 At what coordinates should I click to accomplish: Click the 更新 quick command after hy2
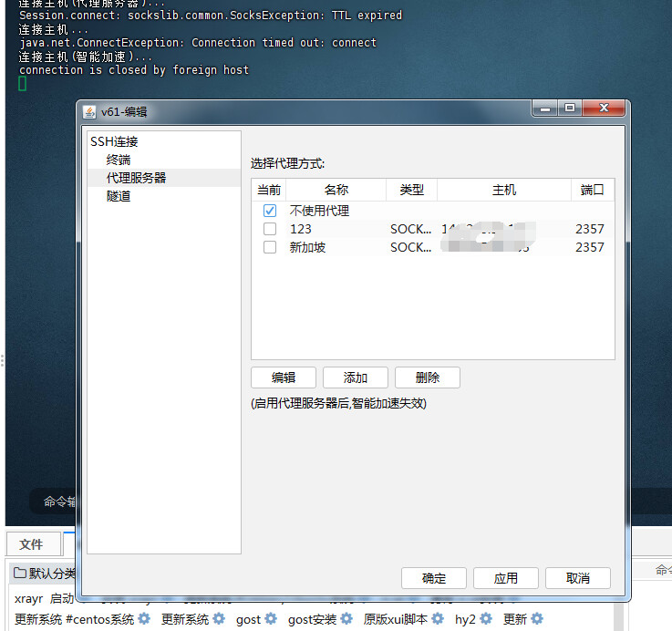tap(515, 619)
